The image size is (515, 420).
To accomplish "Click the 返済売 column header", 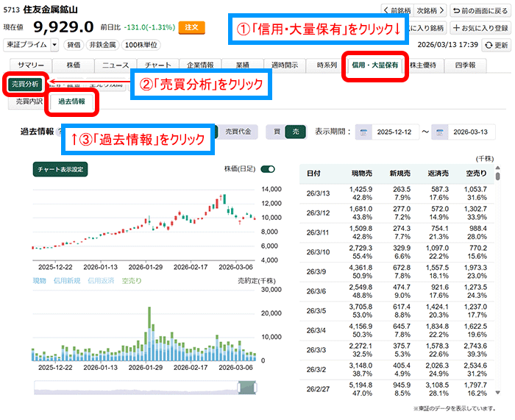I will click(x=438, y=174).
